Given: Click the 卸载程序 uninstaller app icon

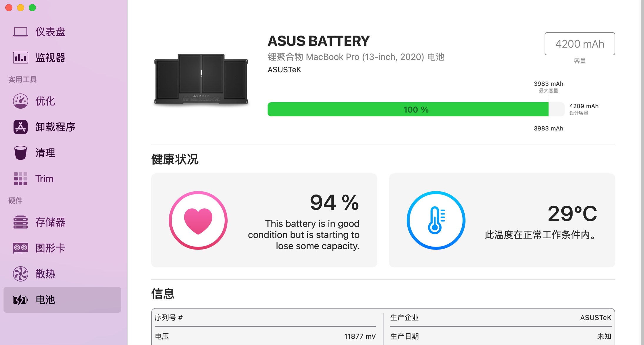Looking at the screenshot, I should [21, 127].
